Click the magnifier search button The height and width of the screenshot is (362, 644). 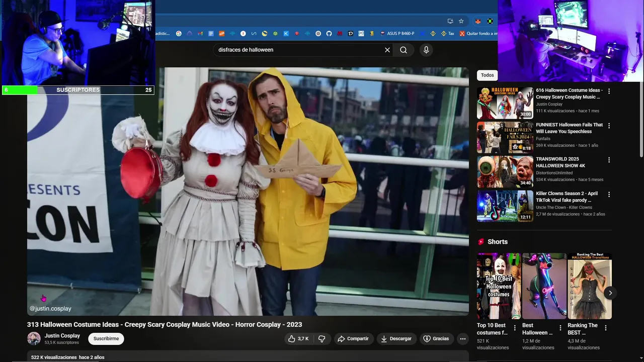404,50
